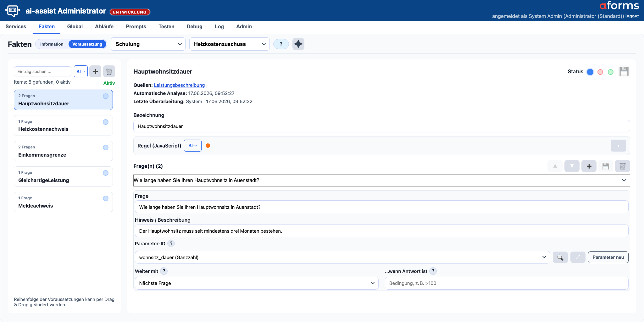
Task: Set status to red radio option
Action: coord(600,72)
